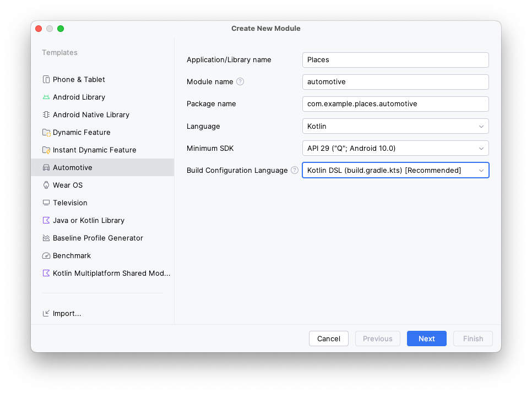
Task: Select the Dynamic Feature template icon
Action: pos(46,132)
